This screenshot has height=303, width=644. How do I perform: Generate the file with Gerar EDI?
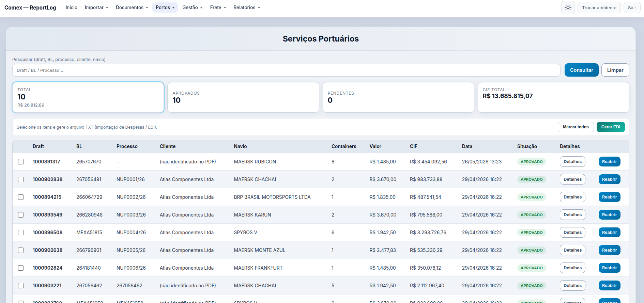coord(611,127)
